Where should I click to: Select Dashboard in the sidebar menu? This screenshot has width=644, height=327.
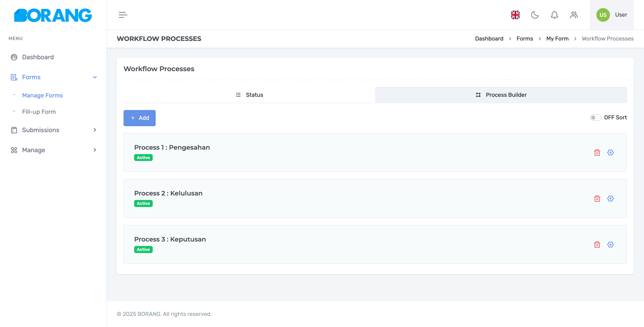pos(38,57)
